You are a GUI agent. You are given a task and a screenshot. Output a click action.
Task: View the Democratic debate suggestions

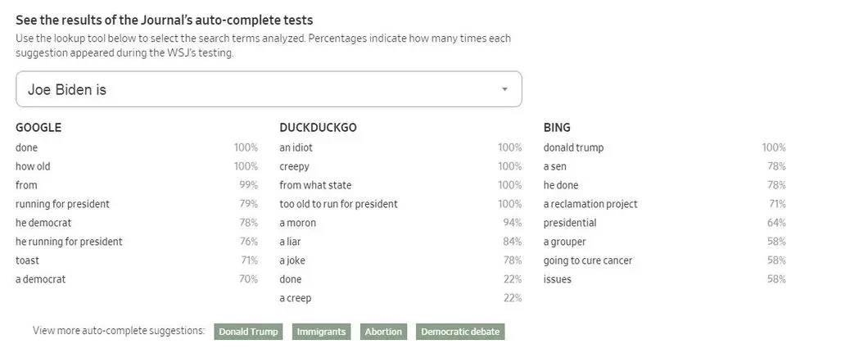pyautogui.click(x=459, y=332)
